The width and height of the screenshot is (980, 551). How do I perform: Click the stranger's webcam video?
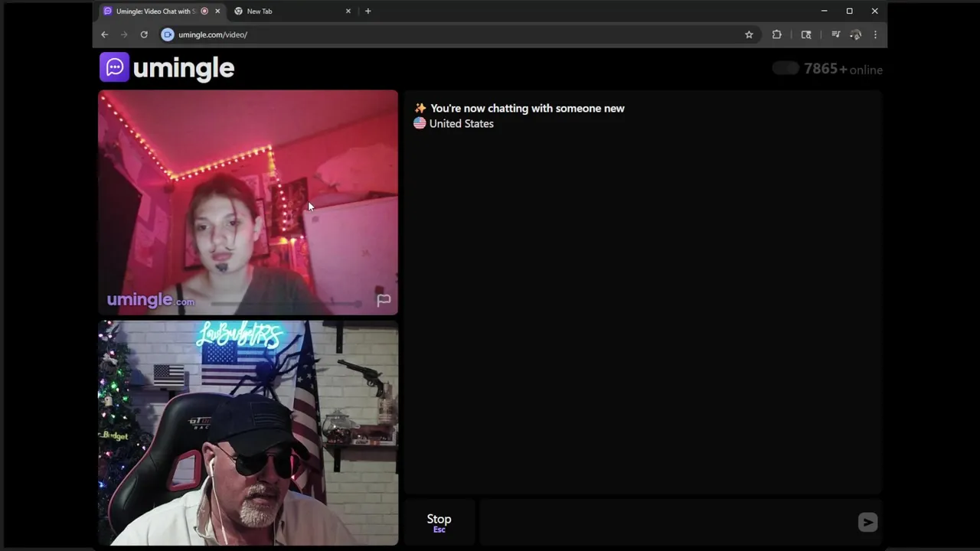248,202
